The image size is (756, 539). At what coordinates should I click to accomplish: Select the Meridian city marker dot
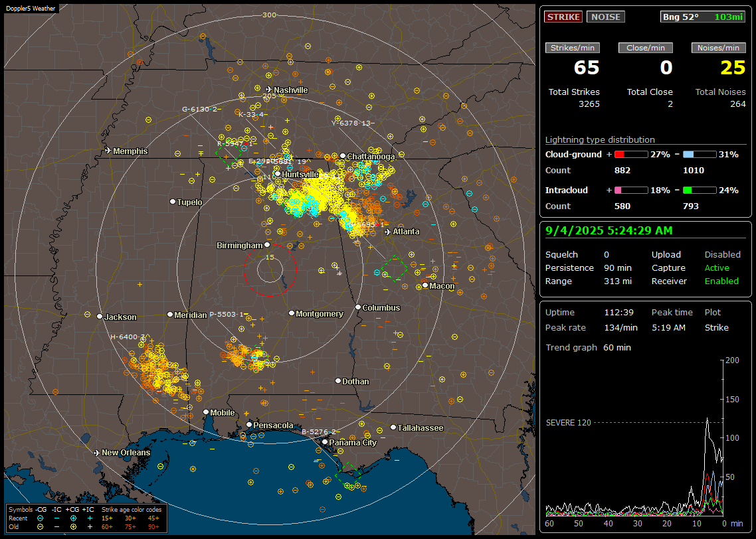pos(169,314)
